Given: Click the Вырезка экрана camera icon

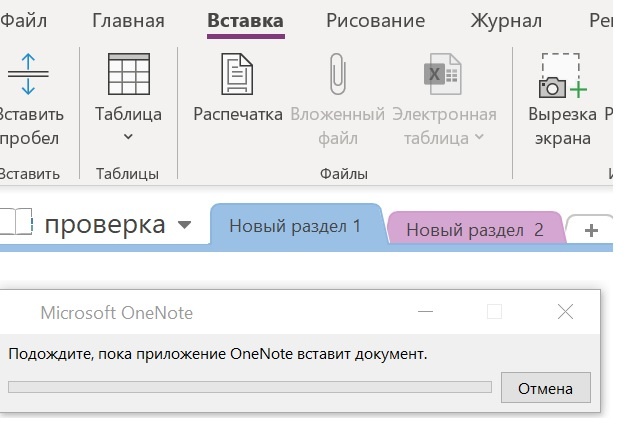Looking at the screenshot, I should (x=563, y=76).
